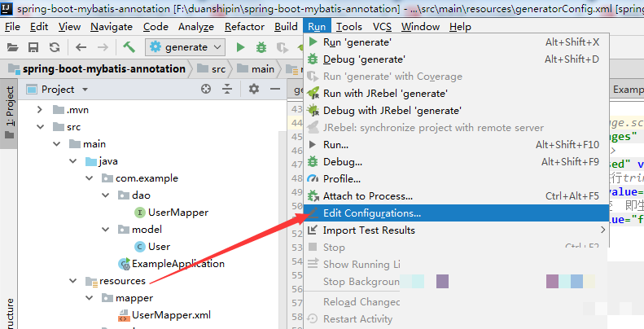Screen dimensions: 644x329
Task: Click the Back navigation arrow
Action: [x=81, y=48]
